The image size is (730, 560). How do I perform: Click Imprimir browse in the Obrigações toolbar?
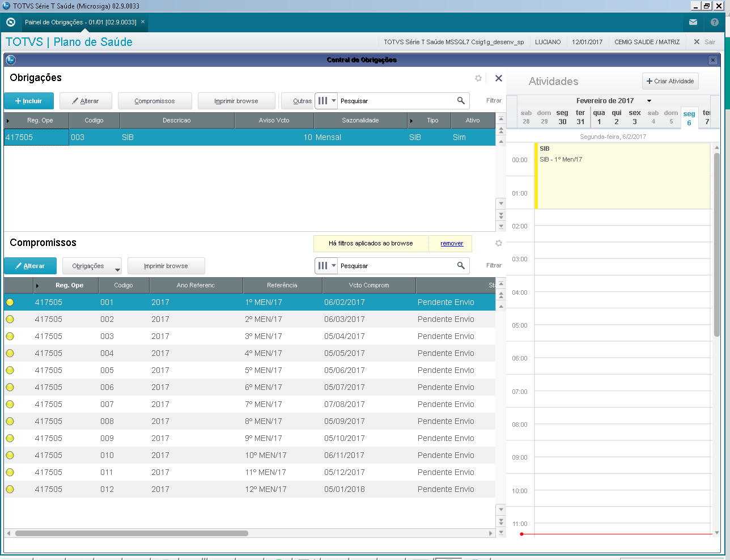[x=236, y=101]
